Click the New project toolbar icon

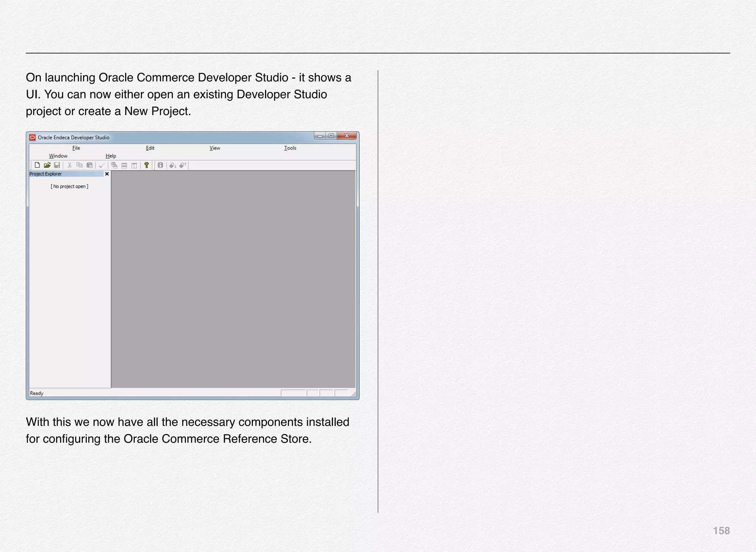click(37, 165)
